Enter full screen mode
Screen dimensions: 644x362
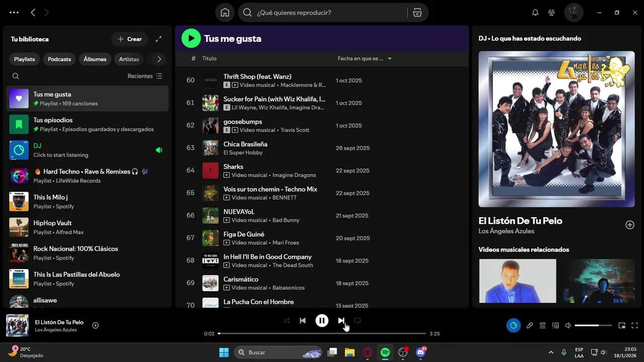click(x=634, y=325)
